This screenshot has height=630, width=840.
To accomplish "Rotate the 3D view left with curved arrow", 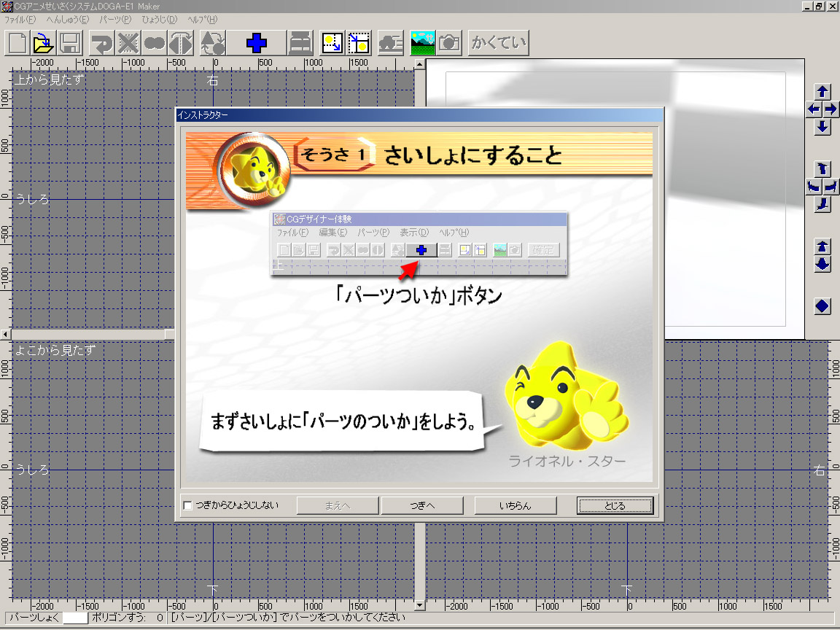I will pos(814,187).
